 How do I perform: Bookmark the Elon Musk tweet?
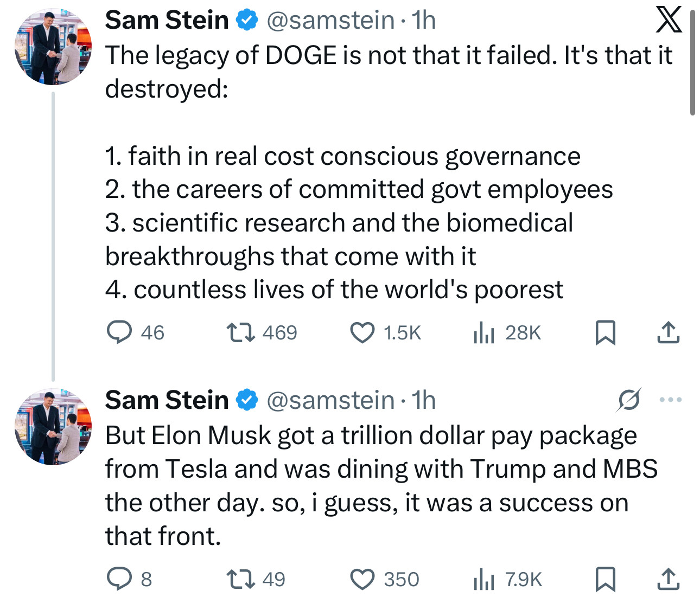click(605, 579)
